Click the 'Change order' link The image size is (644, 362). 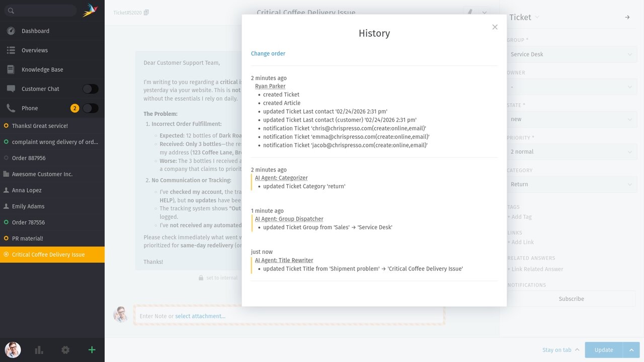[x=268, y=54]
